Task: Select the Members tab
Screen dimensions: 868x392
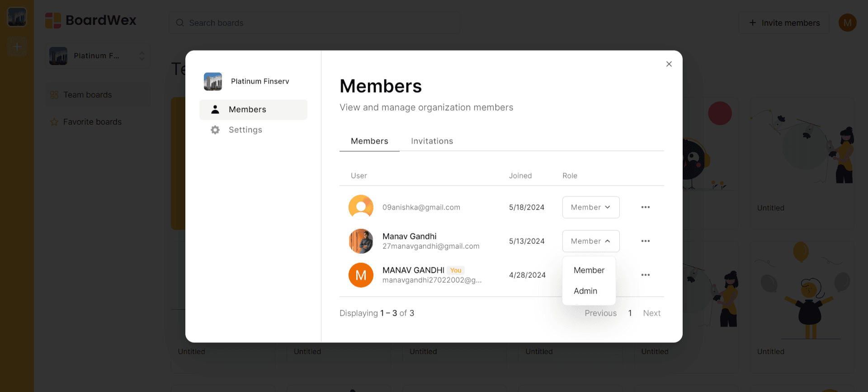Action: coord(369,141)
